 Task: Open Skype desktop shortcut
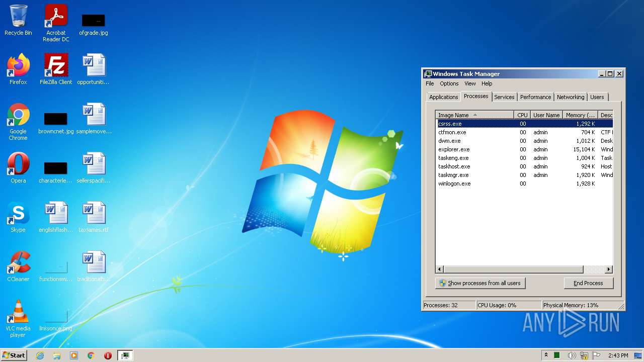[18, 217]
